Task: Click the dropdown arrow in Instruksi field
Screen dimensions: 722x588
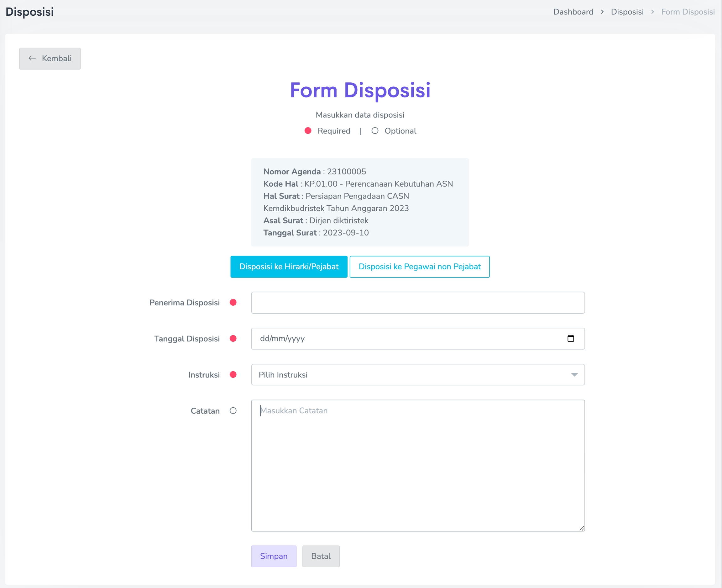Action: coord(574,374)
